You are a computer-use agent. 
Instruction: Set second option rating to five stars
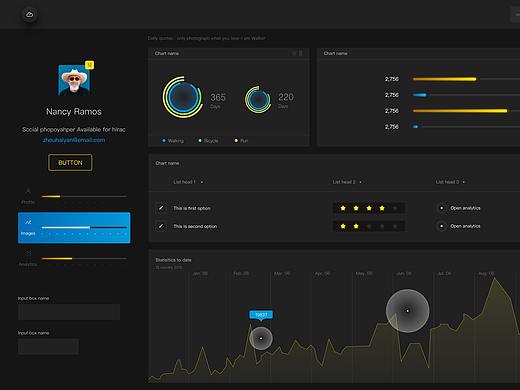pyautogui.click(x=395, y=226)
